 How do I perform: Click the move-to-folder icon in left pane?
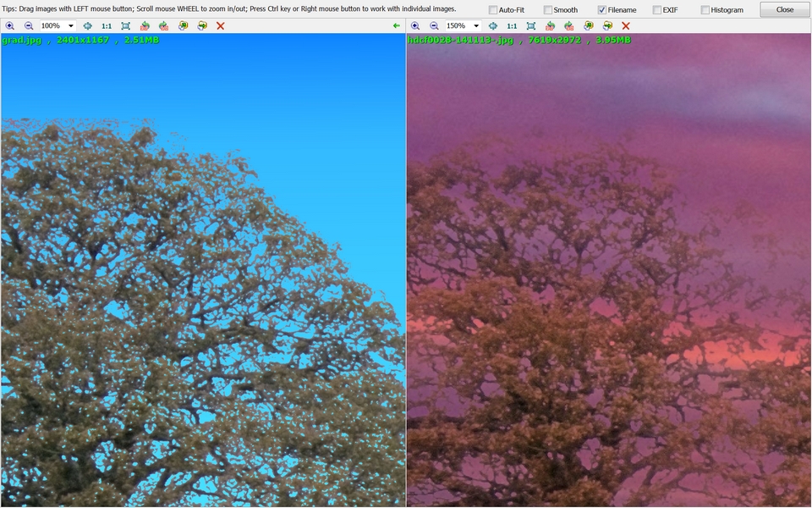point(202,26)
